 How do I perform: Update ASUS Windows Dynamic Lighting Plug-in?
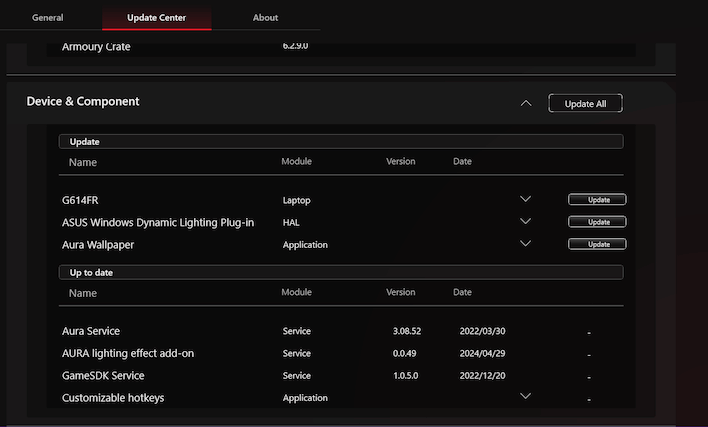[x=597, y=222]
